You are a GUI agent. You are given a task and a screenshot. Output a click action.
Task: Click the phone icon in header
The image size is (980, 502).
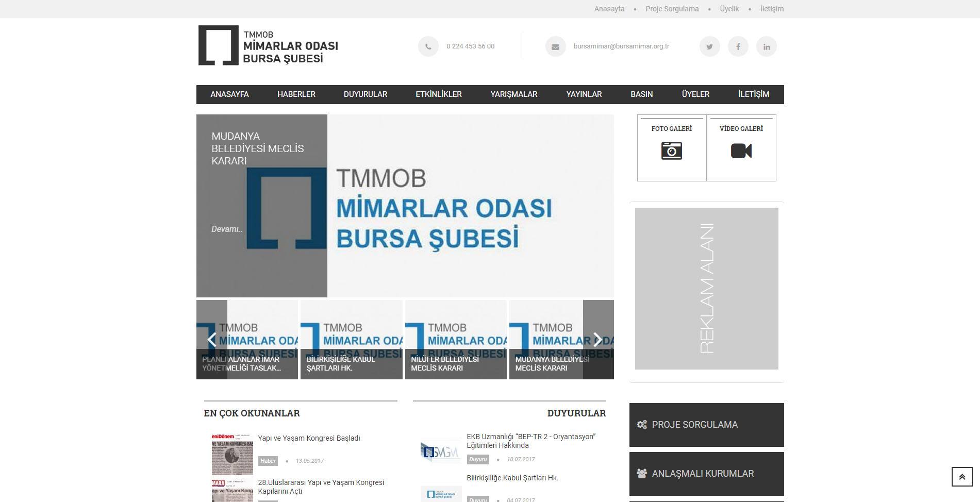coord(428,46)
